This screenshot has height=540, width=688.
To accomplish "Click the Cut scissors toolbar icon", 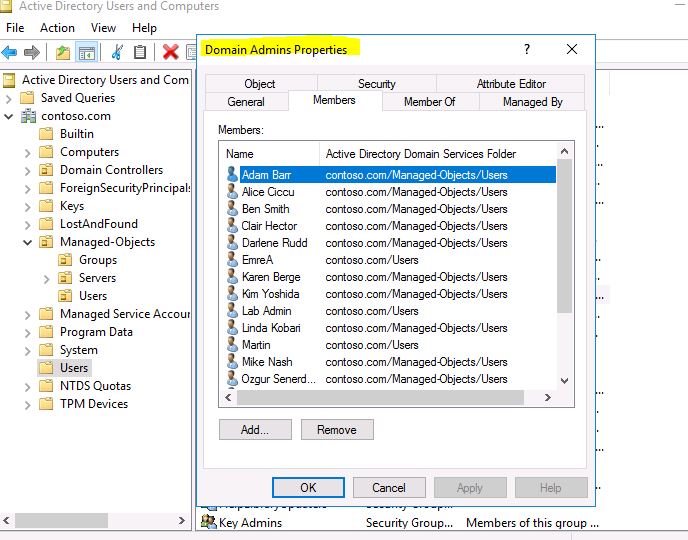I will [117, 52].
